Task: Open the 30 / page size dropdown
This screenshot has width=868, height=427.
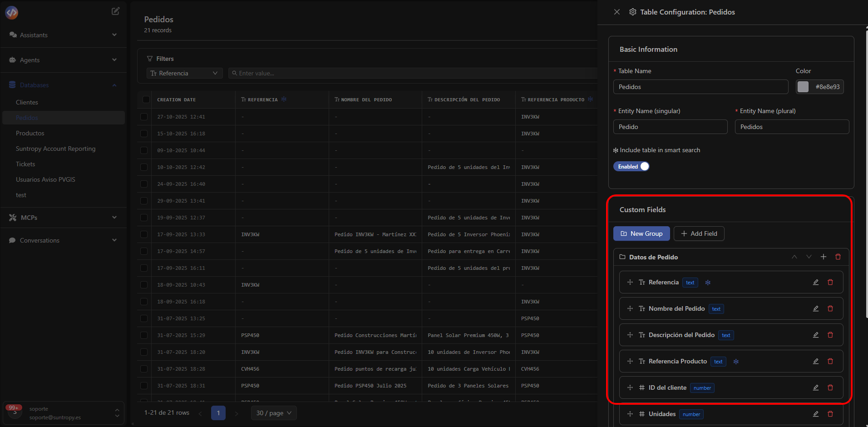Action: 274,413
